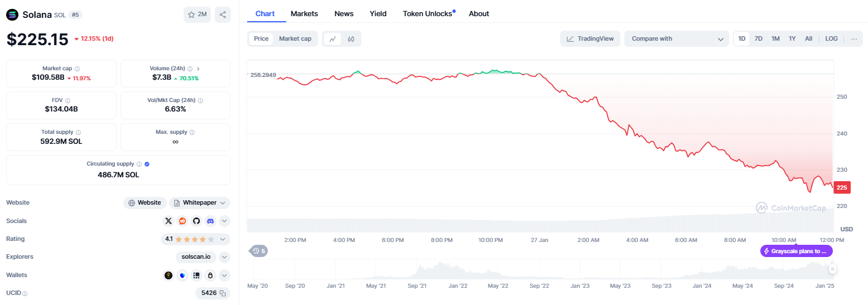
Task: Click the red 225 current price label
Action: tap(842, 188)
